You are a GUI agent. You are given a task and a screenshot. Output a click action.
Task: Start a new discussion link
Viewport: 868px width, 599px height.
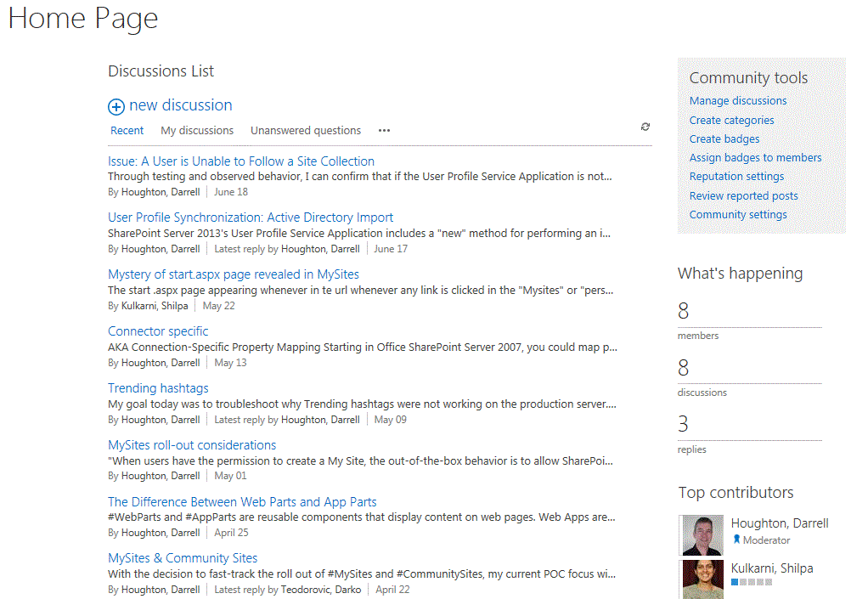[180, 105]
